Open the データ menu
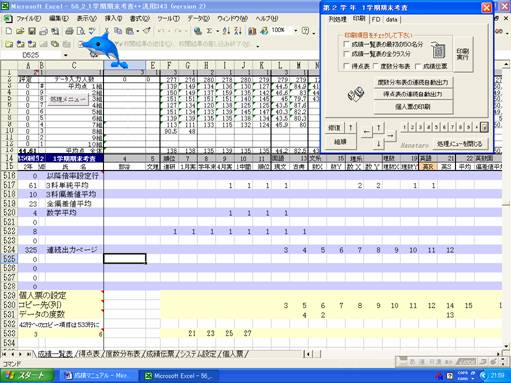Image resolution: width=511 pixels, height=383 pixels. [x=198, y=19]
